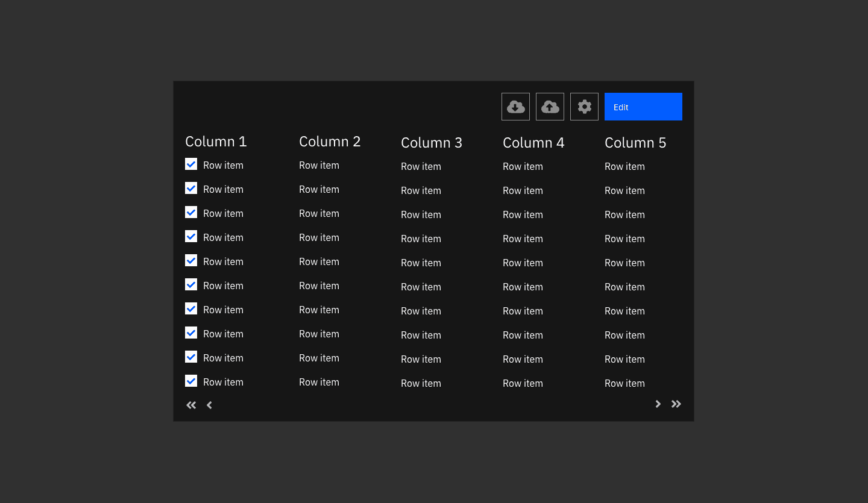
Task: Uncheck the fifth row's checkbox
Action: point(191,260)
